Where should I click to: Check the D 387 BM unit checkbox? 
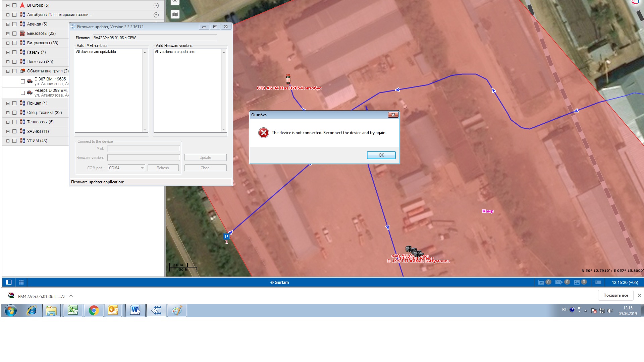click(x=23, y=81)
